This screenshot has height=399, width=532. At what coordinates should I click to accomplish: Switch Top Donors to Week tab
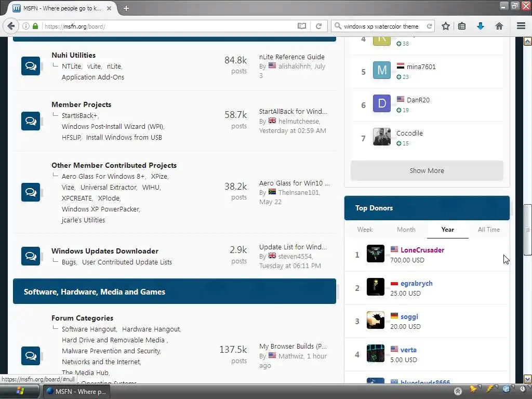click(x=365, y=230)
